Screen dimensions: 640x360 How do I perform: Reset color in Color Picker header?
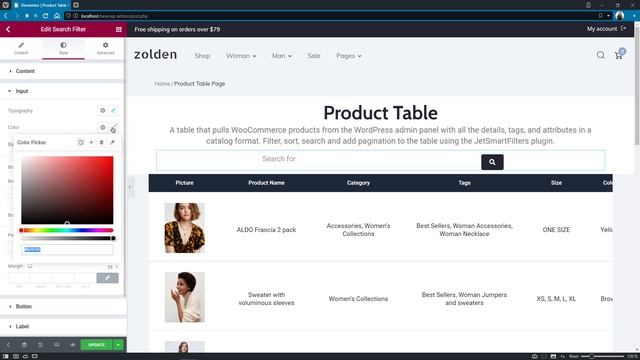coord(80,142)
